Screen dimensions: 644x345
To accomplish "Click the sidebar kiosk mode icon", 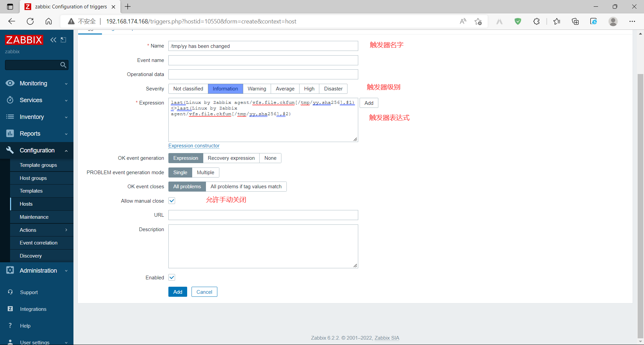I will 63,40.
